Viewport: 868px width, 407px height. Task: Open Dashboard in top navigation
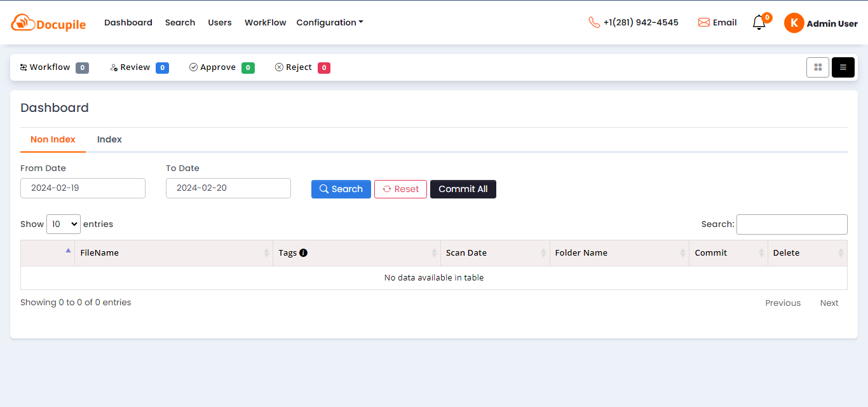tap(128, 22)
